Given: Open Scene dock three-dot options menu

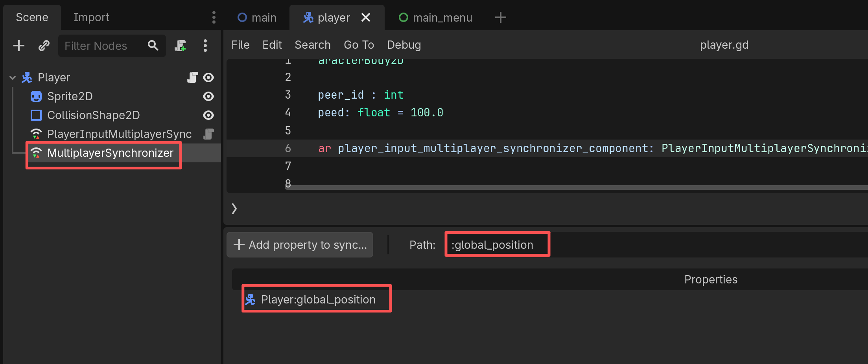Looking at the screenshot, I should (214, 17).
